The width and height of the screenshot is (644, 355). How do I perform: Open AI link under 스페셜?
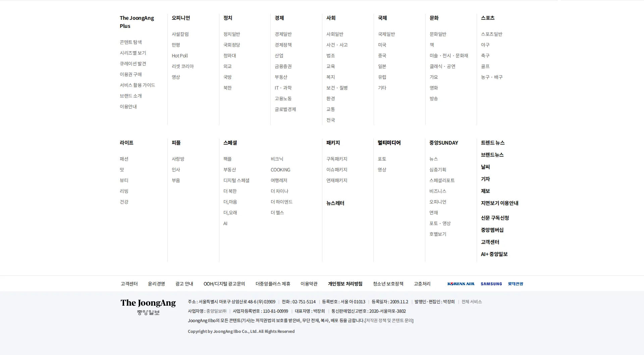pos(225,223)
